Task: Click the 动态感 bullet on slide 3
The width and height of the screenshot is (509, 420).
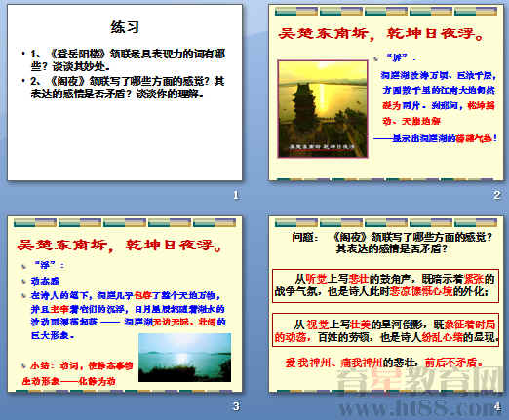Action: pyautogui.click(x=45, y=281)
